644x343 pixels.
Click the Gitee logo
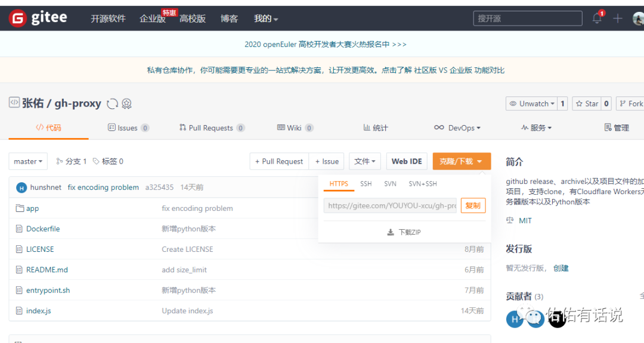38,18
